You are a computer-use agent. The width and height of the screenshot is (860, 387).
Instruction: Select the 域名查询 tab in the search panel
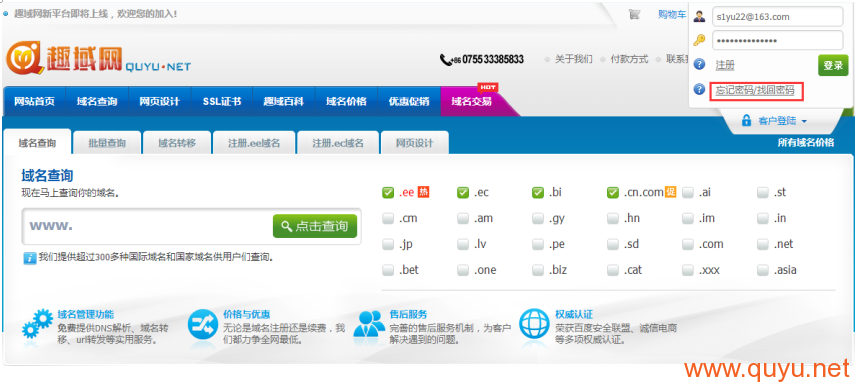point(37,143)
